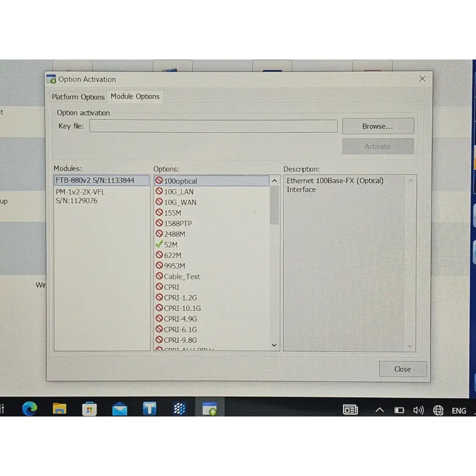Open Microsoft Store from the taskbar
The height and width of the screenshot is (476, 476).
89,409
